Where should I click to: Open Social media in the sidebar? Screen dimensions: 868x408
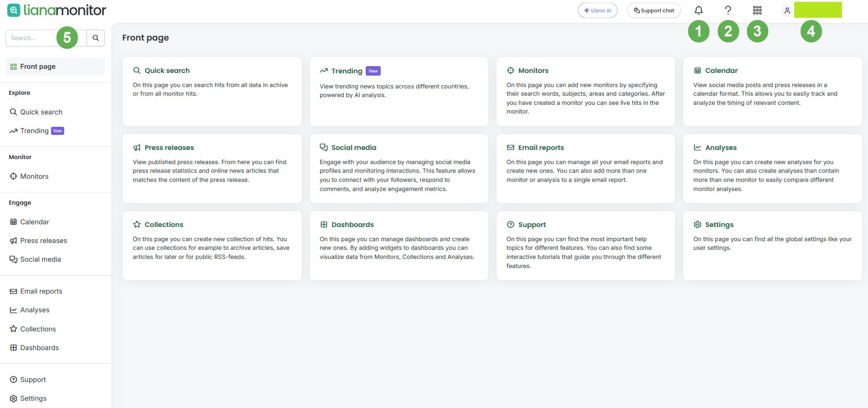pos(36,259)
